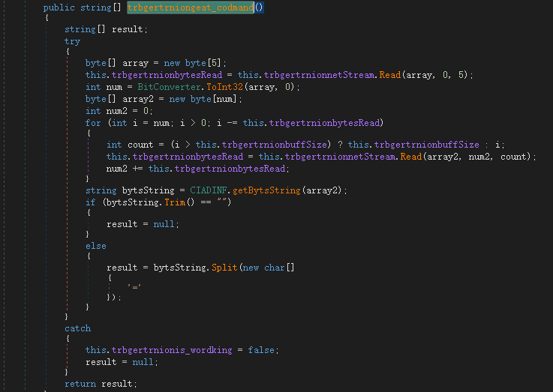Click the getBytsString method call
The width and height of the screenshot is (553, 392).
[x=266, y=190]
